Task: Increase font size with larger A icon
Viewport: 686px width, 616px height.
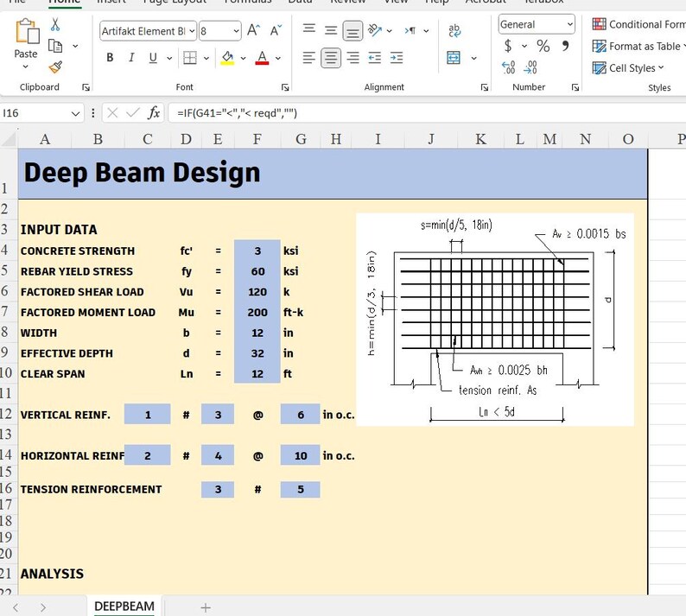Action: point(254,30)
